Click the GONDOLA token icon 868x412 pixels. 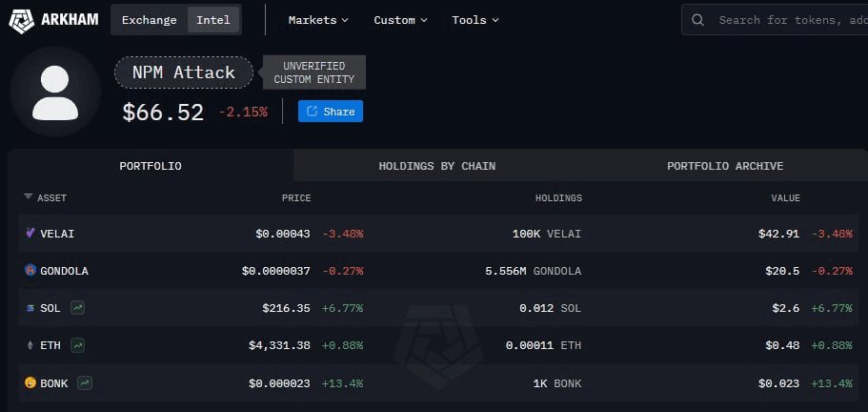coord(30,270)
